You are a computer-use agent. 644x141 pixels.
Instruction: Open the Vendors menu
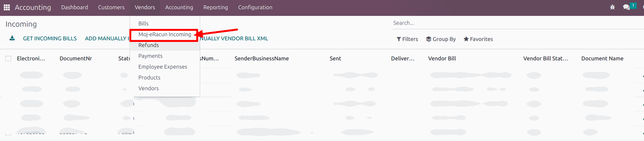(145, 7)
